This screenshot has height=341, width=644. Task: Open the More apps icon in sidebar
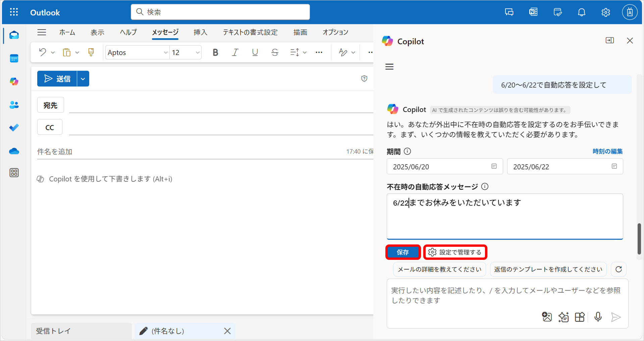(x=14, y=173)
